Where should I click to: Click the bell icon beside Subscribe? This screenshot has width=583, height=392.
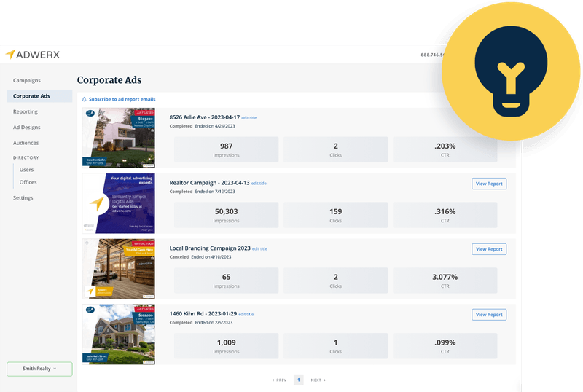tap(84, 99)
